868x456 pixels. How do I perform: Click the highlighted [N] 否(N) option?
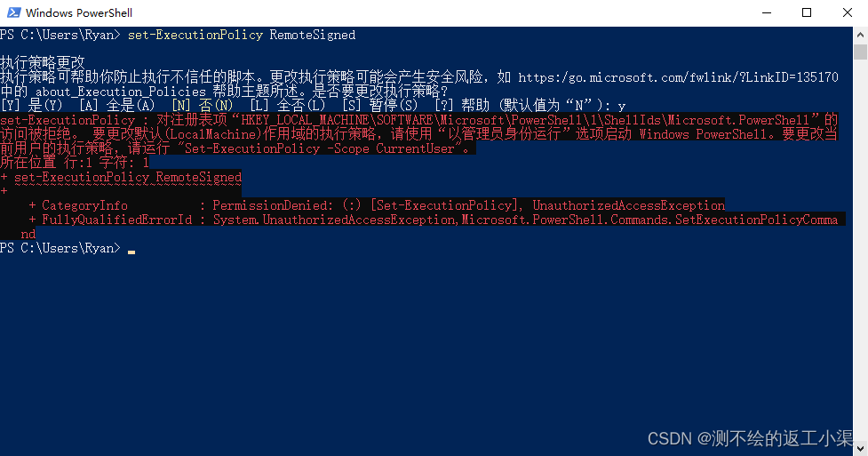click(x=203, y=105)
